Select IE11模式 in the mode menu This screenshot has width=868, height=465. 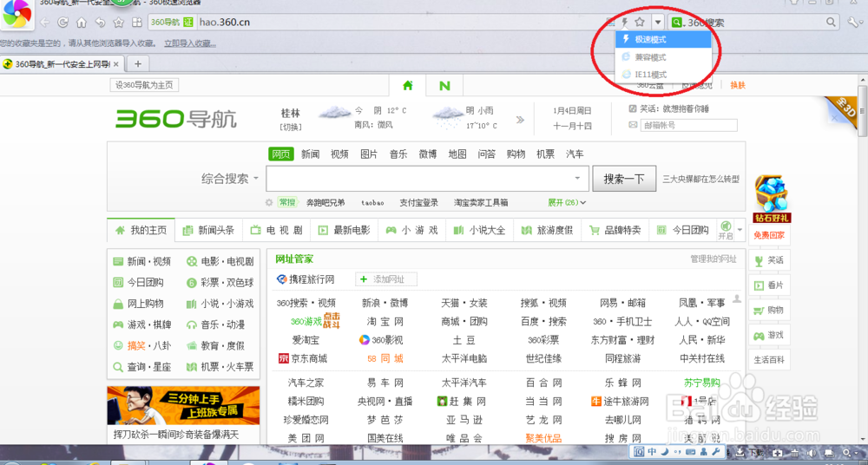click(662, 75)
